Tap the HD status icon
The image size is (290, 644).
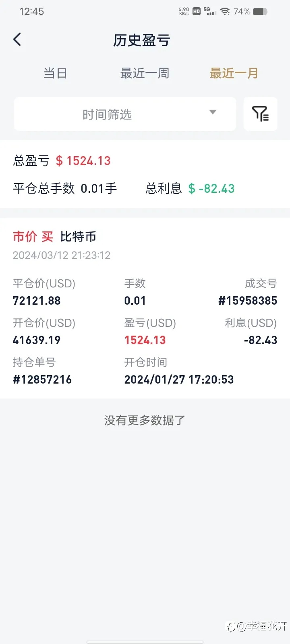pyautogui.click(x=197, y=12)
